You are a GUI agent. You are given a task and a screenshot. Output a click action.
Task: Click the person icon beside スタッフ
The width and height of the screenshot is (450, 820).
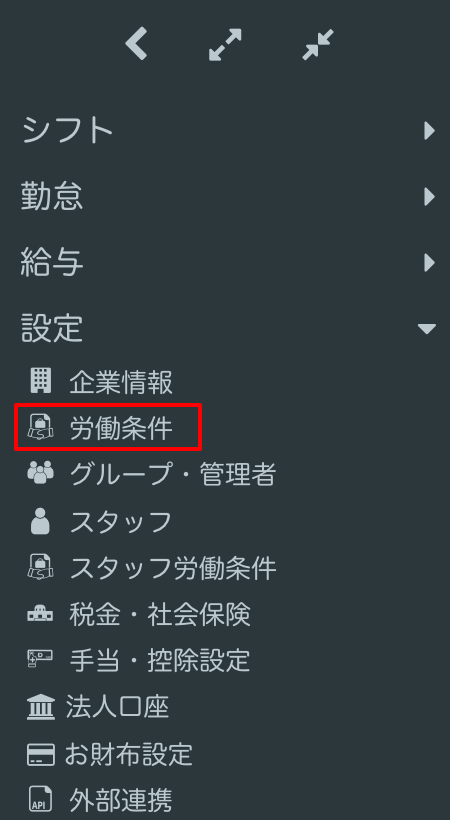40,521
